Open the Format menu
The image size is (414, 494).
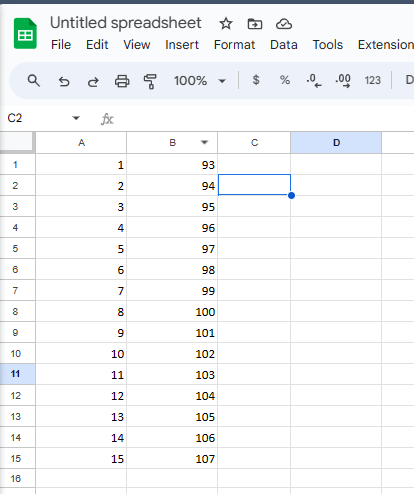234,45
